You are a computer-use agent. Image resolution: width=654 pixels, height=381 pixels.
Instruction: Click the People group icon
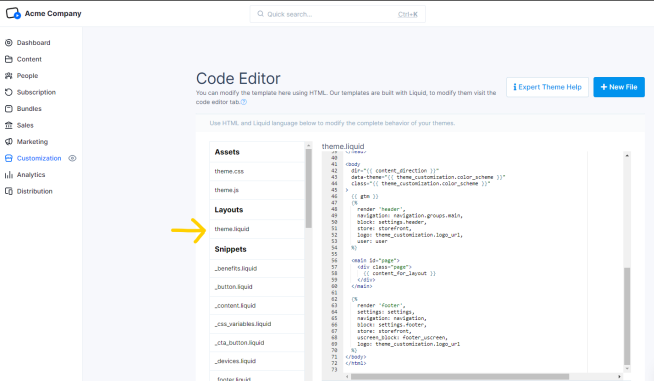(x=9, y=76)
